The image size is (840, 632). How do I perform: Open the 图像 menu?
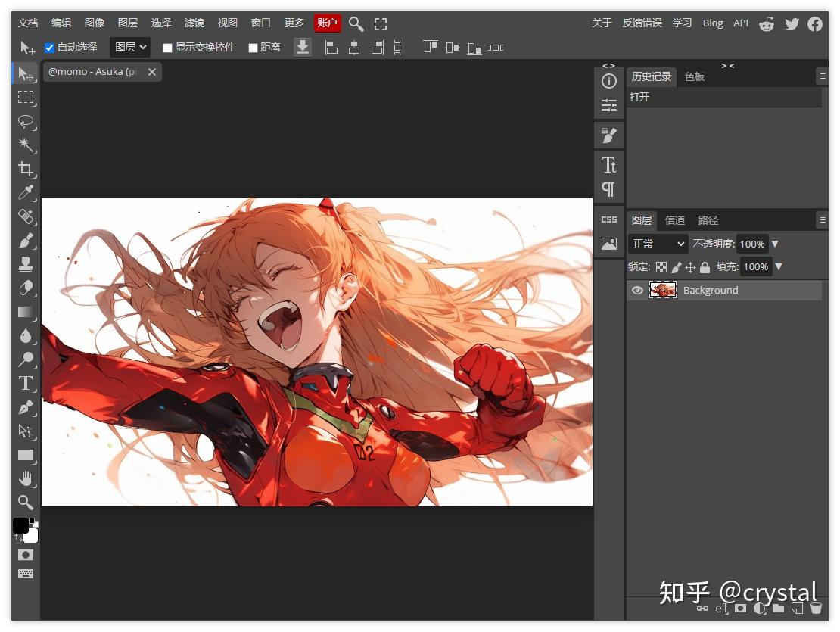click(x=95, y=23)
